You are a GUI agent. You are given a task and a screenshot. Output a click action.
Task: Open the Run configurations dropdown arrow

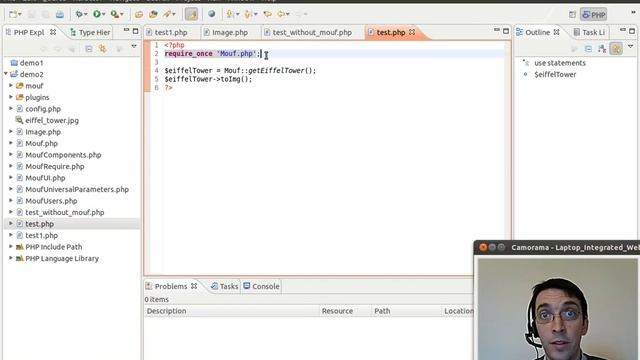(x=104, y=14)
